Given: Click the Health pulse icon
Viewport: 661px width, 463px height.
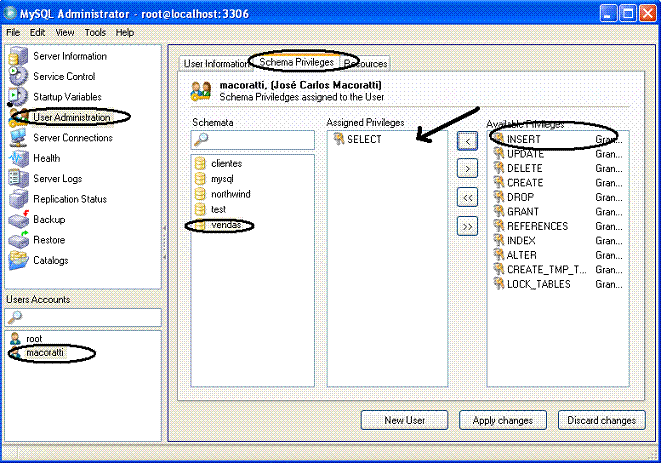Looking at the screenshot, I should pyautogui.click(x=19, y=158).
